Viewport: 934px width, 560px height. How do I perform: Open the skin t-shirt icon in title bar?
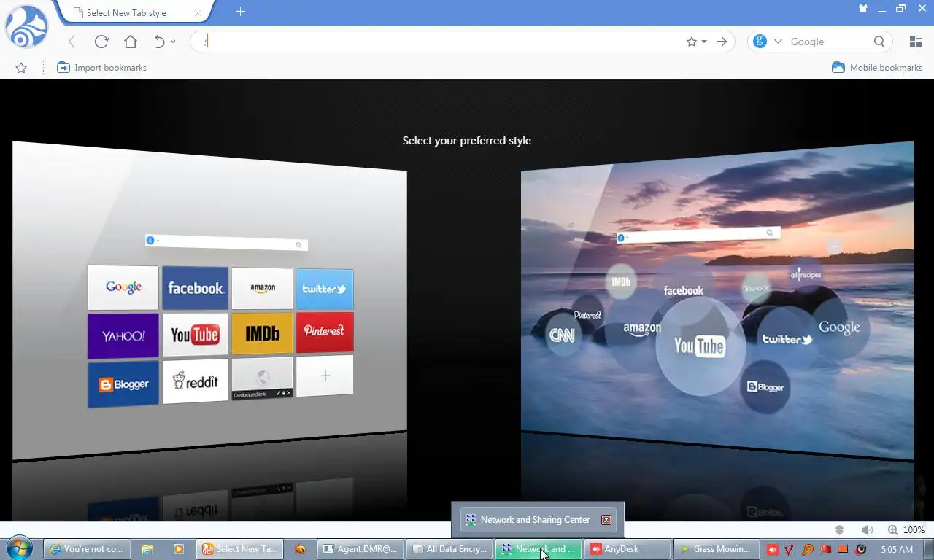pyautogui.click(x=863, y=8)
